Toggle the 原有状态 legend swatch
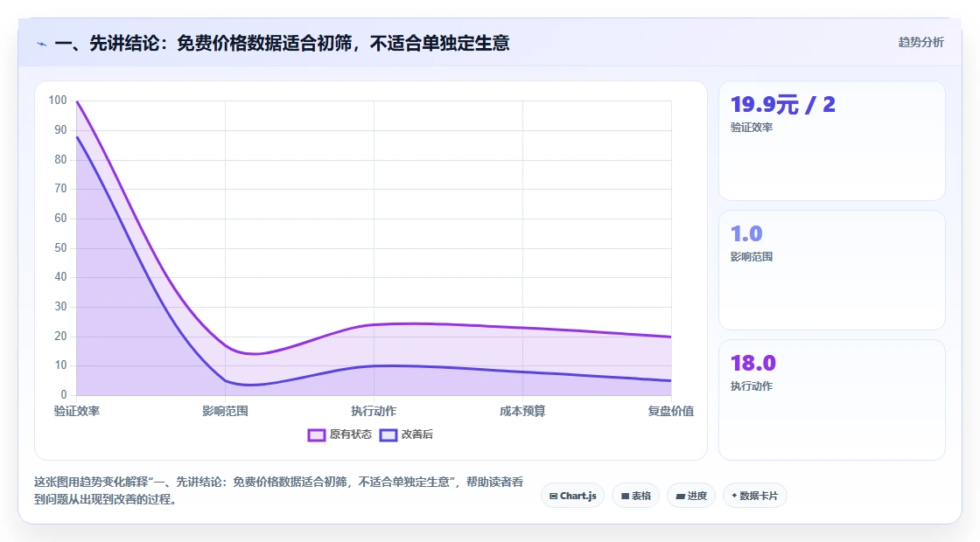 316,434
